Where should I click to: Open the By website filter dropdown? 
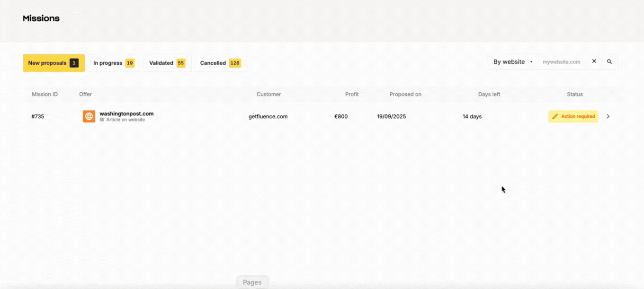(512, 62)
